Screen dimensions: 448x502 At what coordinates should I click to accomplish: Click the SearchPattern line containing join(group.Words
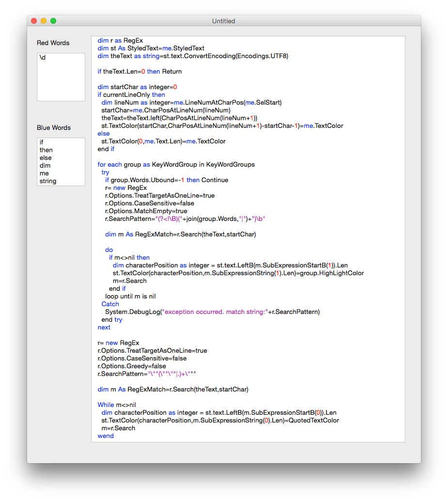pyautogui.click(x=185, y=219)
